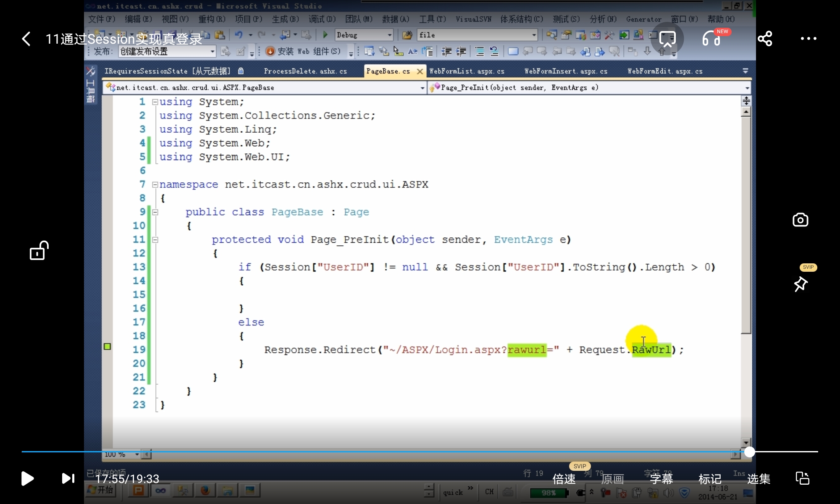840x504 pixels.
Task: Switch to WebFormEdit.aspx.cs tab
Action: [x=665, y=71]
